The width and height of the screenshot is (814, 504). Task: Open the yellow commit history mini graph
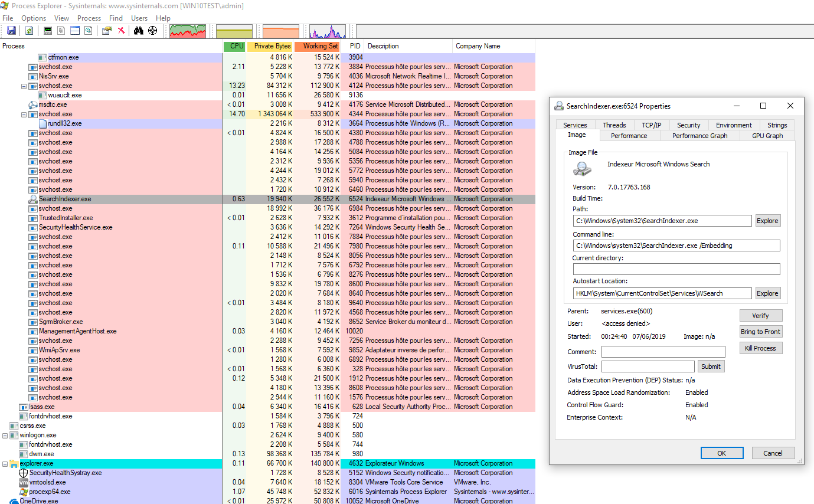coord(234,31)
